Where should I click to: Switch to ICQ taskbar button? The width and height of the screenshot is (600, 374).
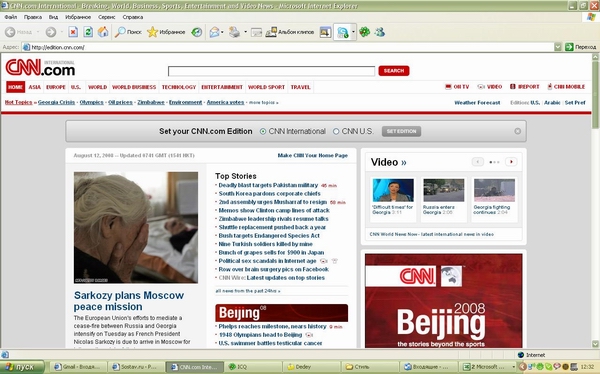[x=253, y=367]
